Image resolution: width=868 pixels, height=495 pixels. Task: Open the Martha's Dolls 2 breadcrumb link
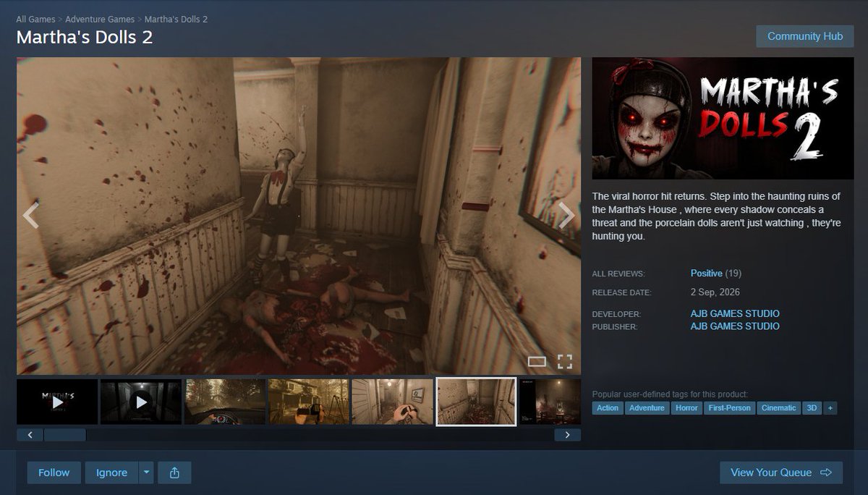(x=176, y=20)
